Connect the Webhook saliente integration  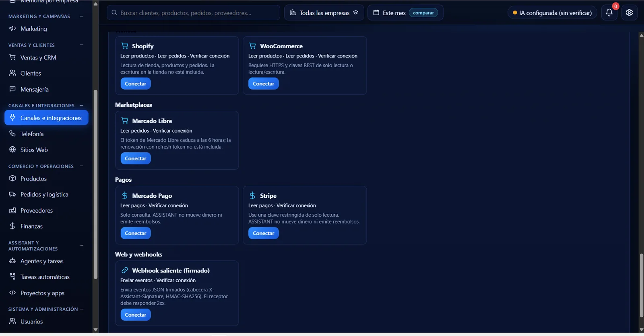[136, 315]
